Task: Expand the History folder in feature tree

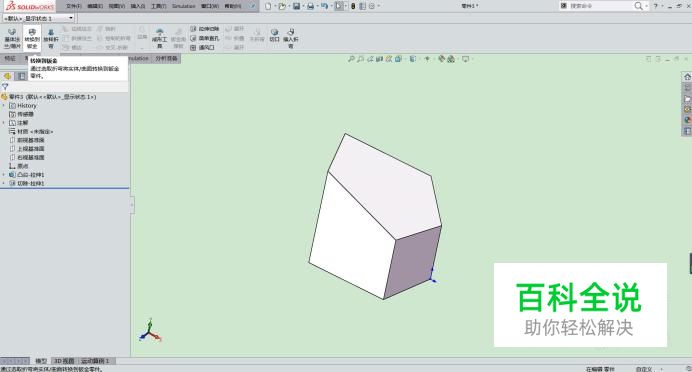Action: pyautogui.click(x=4, y=106)
